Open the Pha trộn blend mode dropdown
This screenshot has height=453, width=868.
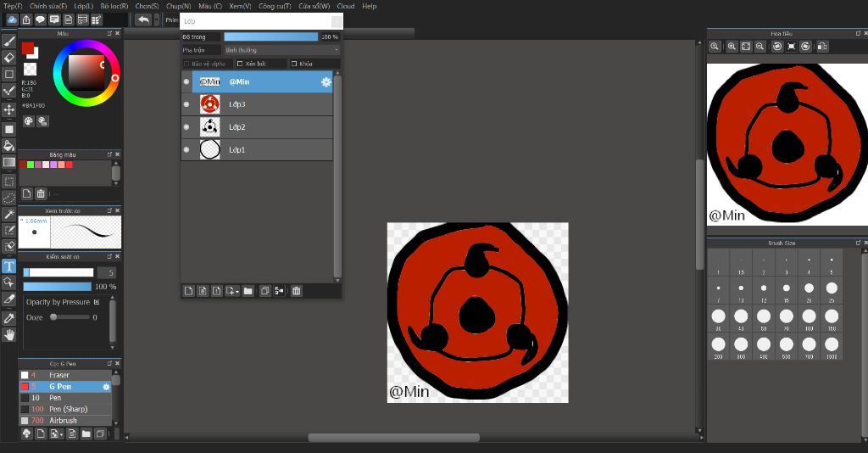pos(281,50)
